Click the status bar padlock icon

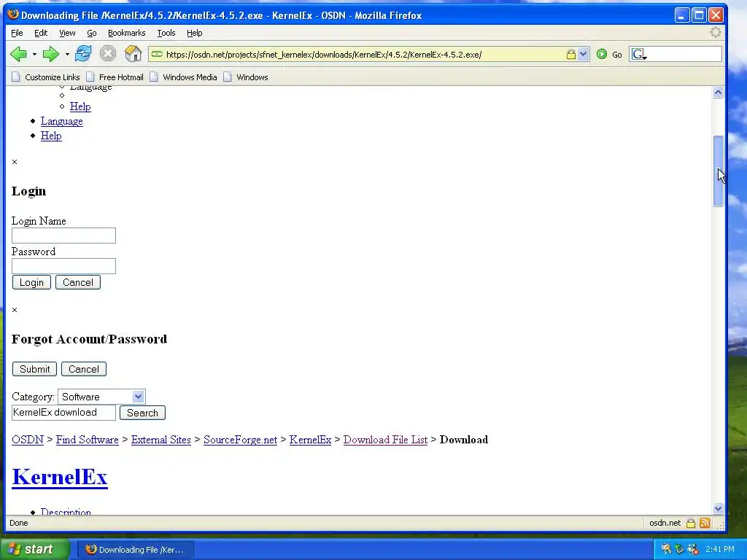(x=690, y=524)
